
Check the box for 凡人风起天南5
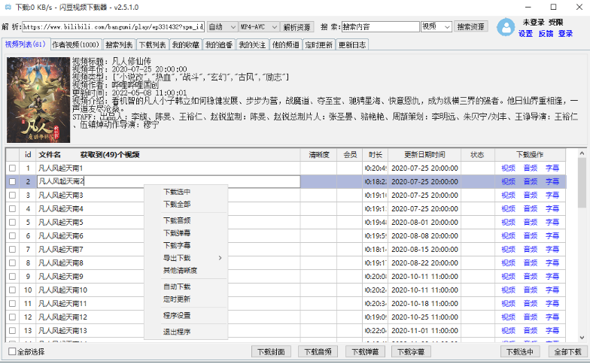12,223
